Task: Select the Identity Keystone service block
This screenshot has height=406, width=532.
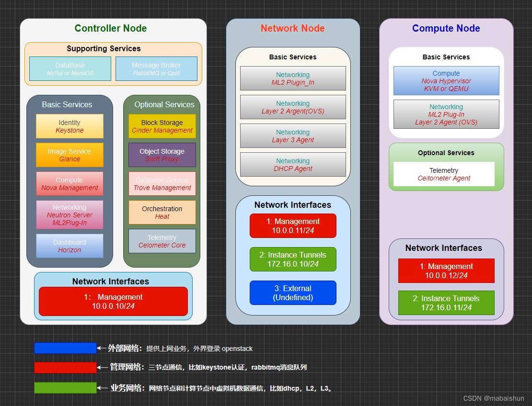Action: click(x=69, y=126)
